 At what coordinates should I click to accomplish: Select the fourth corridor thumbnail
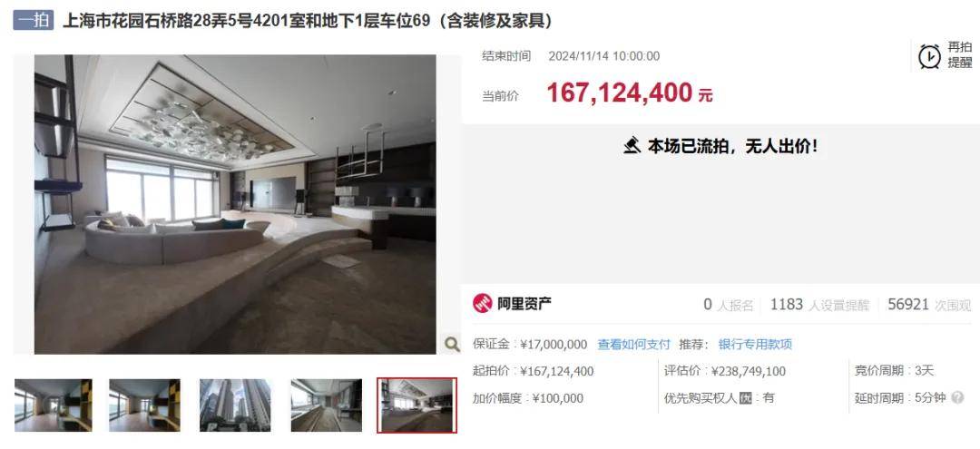[x=327, y=405]
